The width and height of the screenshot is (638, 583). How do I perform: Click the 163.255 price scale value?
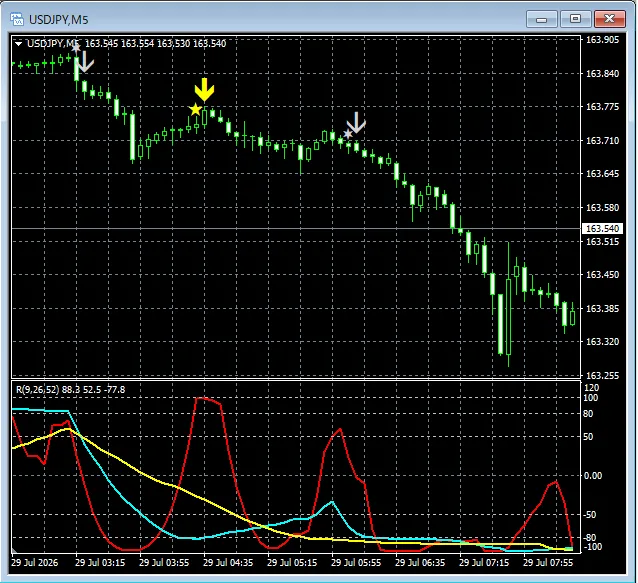pyautogui.click(x=602, y=376)
